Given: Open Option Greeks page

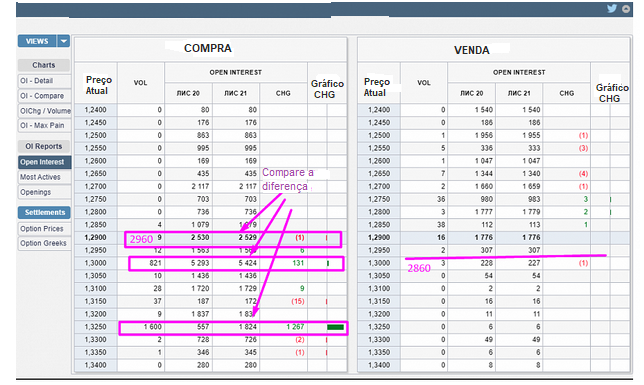Looking at the screenshot, I should (44, 243).
